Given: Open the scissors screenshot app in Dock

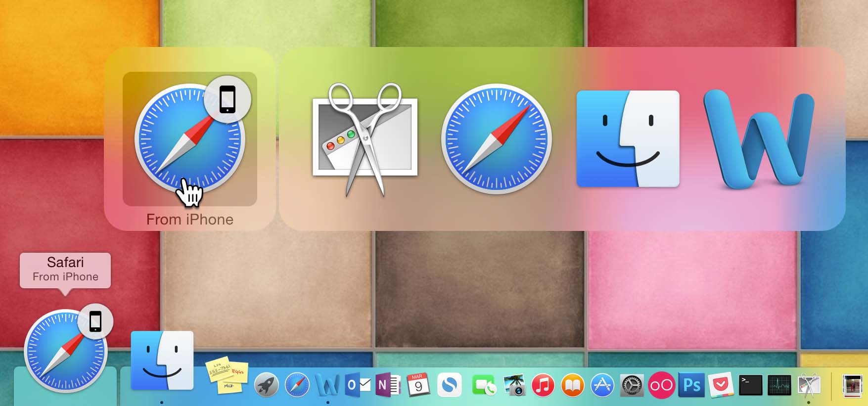Looking at the screenshot, I should tap(809, 385).
